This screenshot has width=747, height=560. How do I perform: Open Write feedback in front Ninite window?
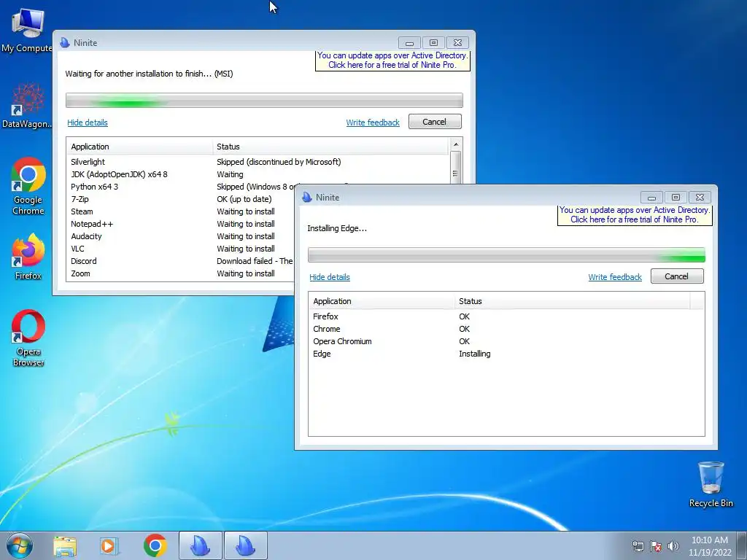tap(615, 277)
